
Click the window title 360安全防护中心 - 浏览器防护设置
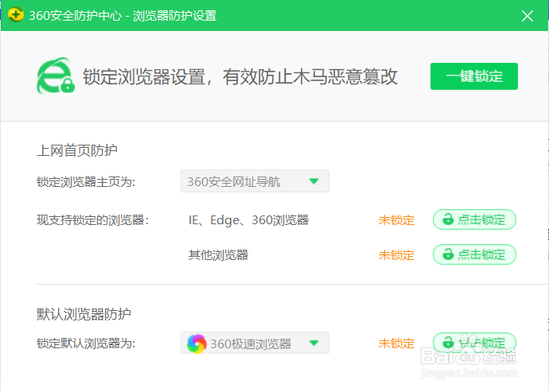click(123, 16)
